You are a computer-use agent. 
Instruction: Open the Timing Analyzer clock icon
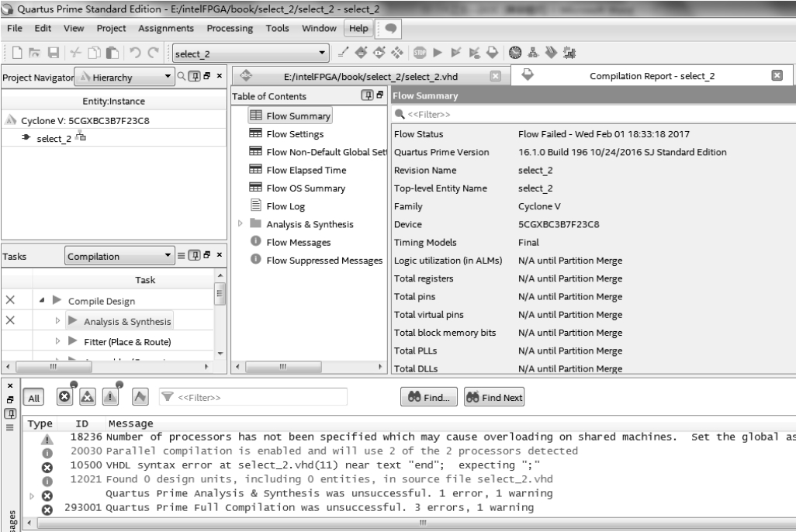(514, 52)
